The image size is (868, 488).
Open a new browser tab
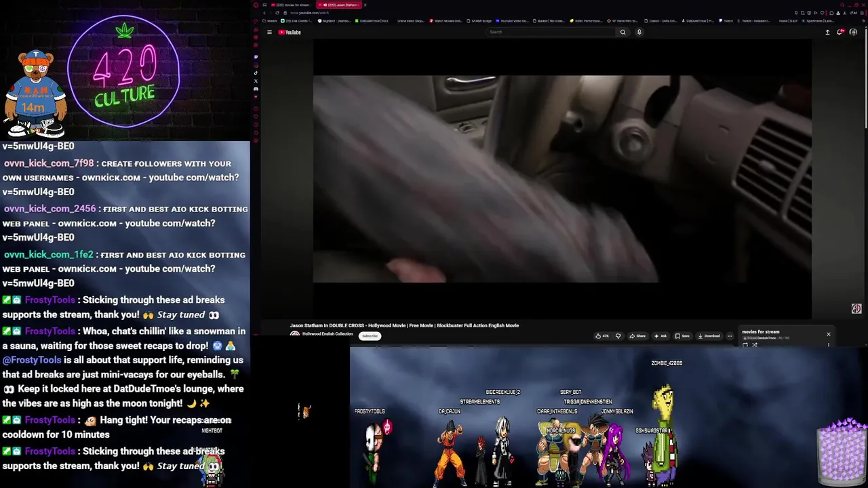365,5
